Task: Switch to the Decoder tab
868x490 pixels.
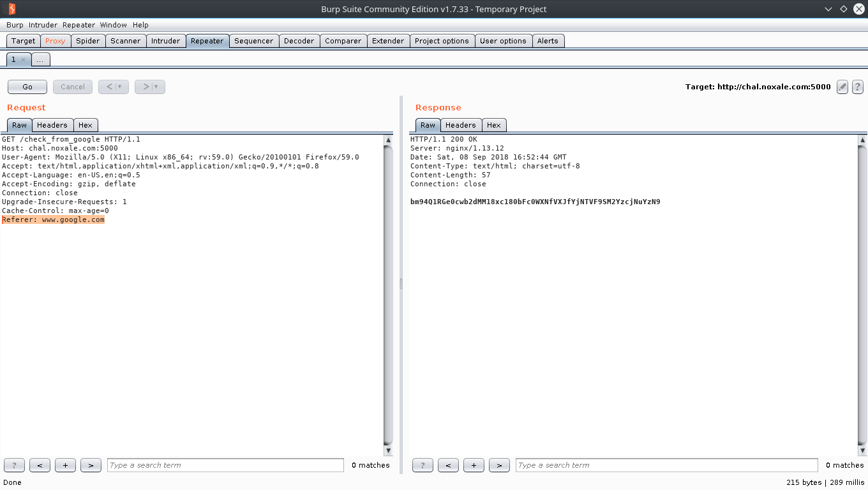Action: pyautogui.click(x=299, y=41)
